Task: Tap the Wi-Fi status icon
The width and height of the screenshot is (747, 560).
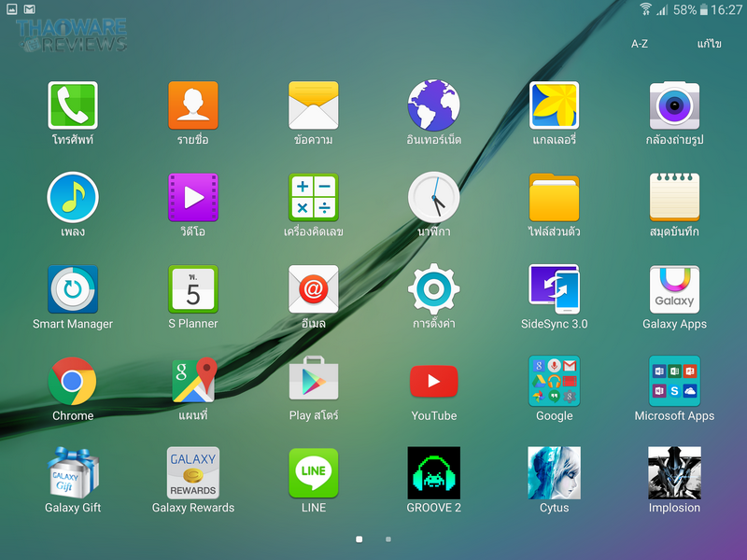Action: (646, 9)
